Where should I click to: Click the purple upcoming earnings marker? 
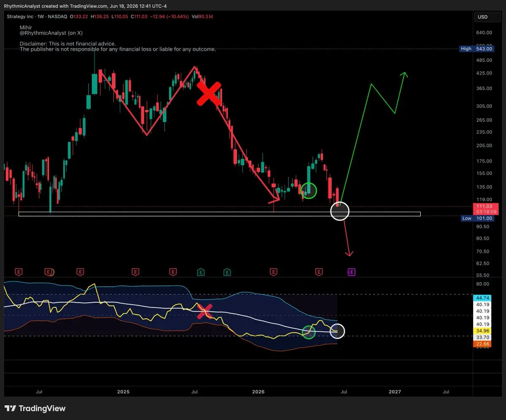click(x=352, y=272)
